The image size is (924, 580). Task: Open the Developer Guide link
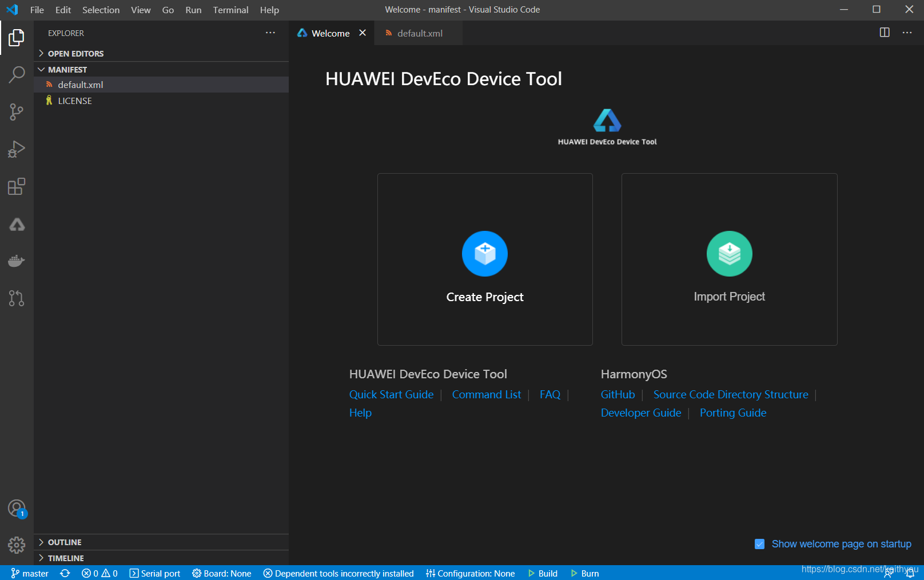coord(641,413)
